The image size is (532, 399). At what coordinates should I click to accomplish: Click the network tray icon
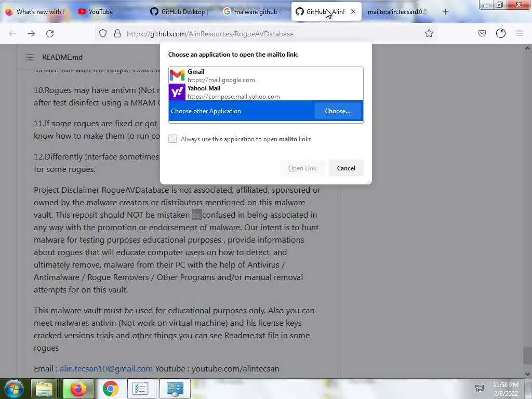480,389
